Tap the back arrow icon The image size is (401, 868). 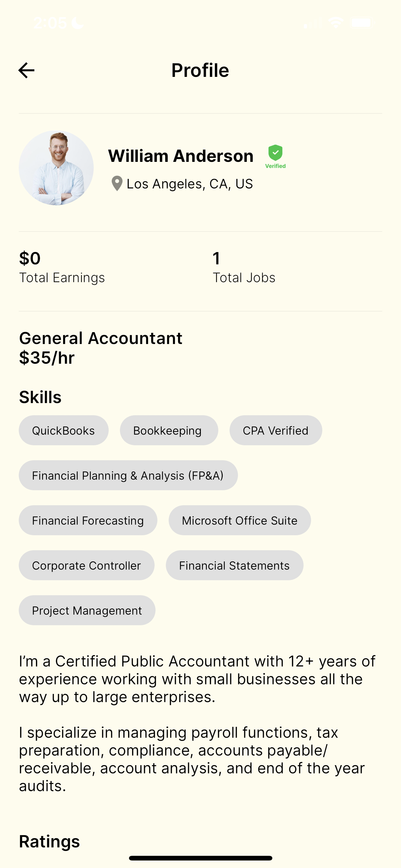[x=27, y=70]
